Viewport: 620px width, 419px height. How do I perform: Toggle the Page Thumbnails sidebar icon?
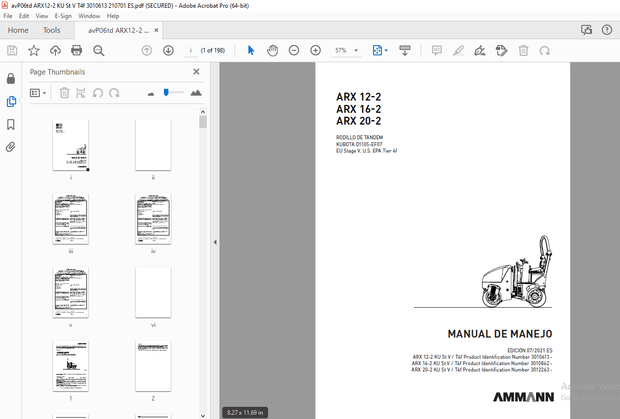coord(11,102)
